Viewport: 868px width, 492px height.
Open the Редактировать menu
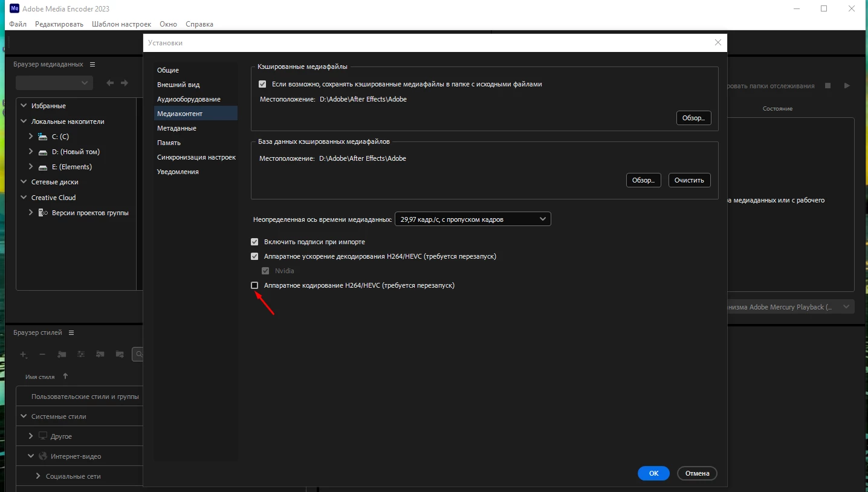pyautogui.click(x=59, y=24)
